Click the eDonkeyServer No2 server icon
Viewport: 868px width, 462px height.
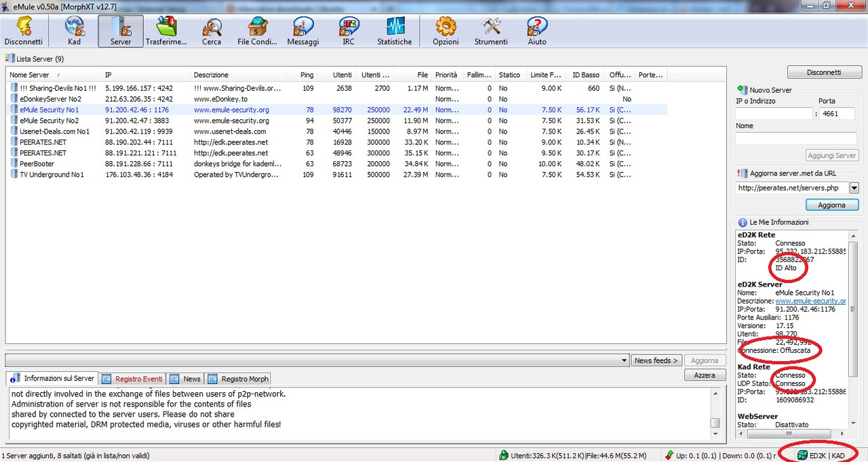[x=14, y=99]
